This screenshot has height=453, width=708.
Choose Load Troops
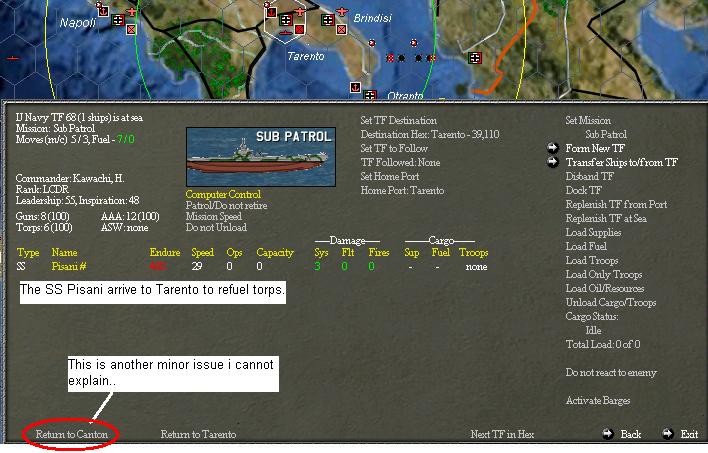click(592, 260)
